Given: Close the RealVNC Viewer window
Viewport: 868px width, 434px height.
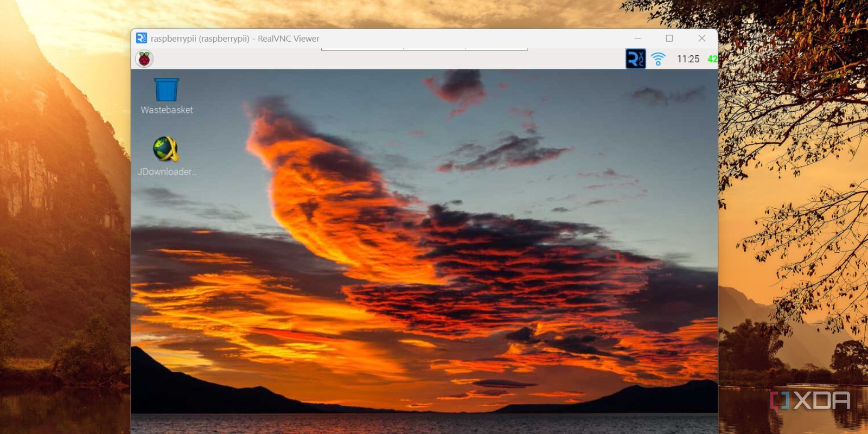Looking at the screenshot, I should [701, 38].
